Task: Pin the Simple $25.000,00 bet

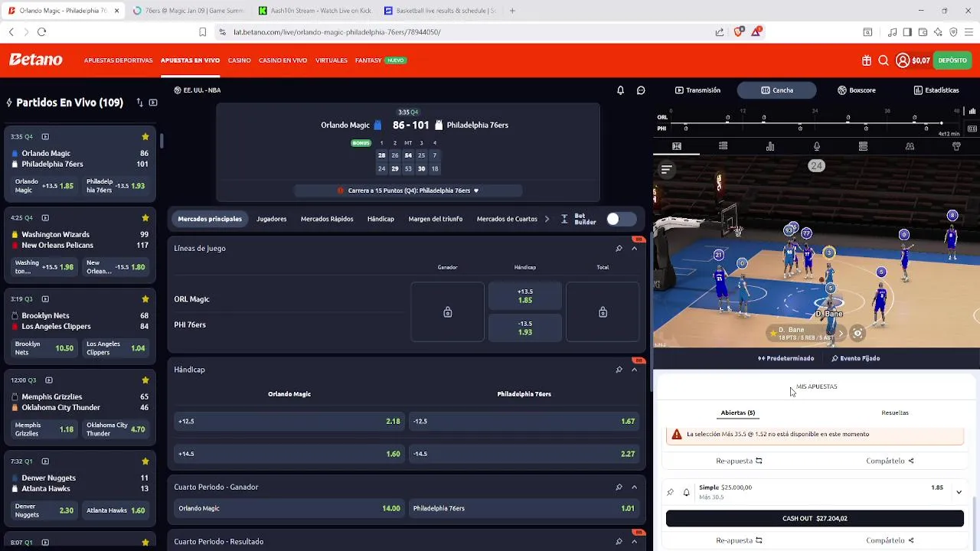Action: [x=671, y=492]
